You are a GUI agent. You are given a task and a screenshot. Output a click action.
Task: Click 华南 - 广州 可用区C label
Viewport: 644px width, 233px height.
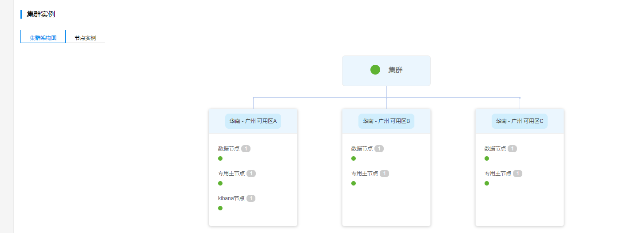point(520,121)
